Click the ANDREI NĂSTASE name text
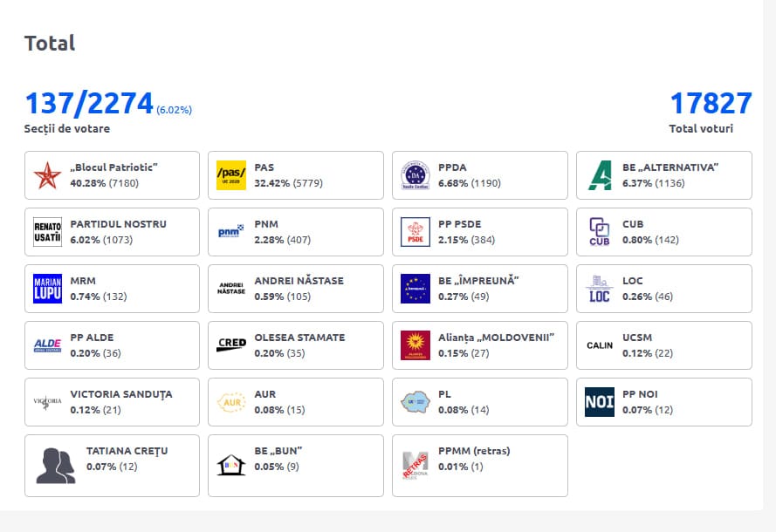Screen dimensions: 776x532 point(299,281)
